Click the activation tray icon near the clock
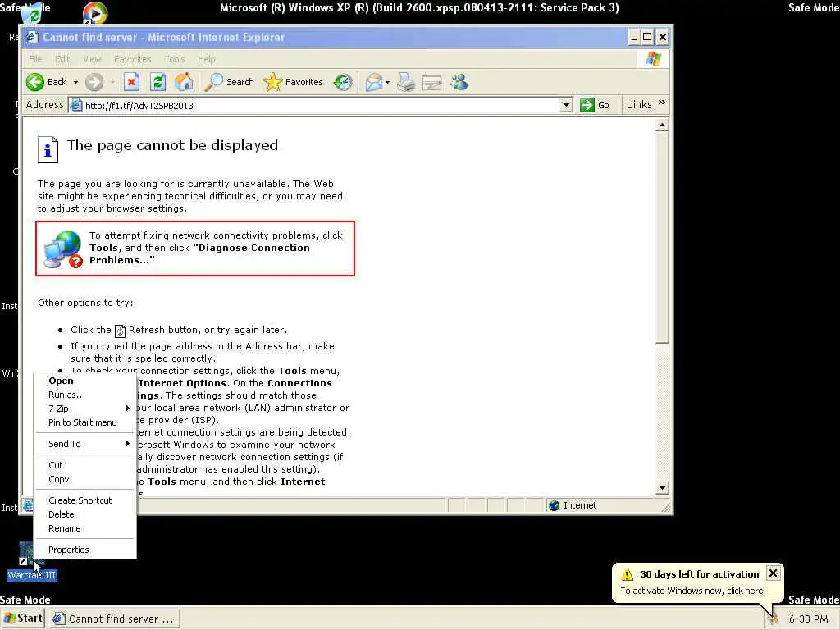Viewport: 840px width, 630px height. pos(773,619)
